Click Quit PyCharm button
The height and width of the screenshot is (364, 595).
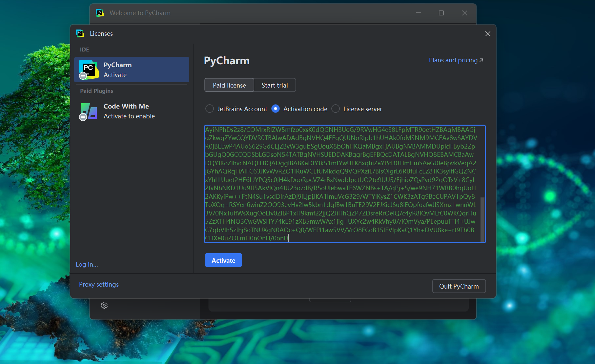[x=459, y=286]
